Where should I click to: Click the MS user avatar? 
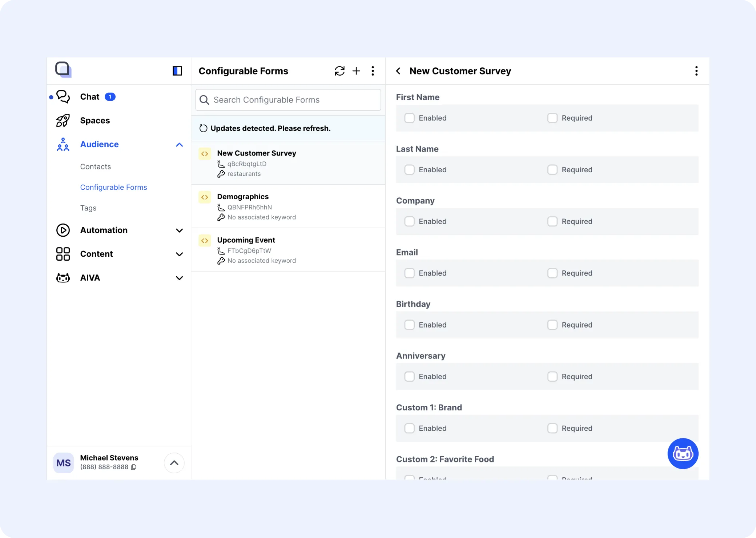click(64, 463)
